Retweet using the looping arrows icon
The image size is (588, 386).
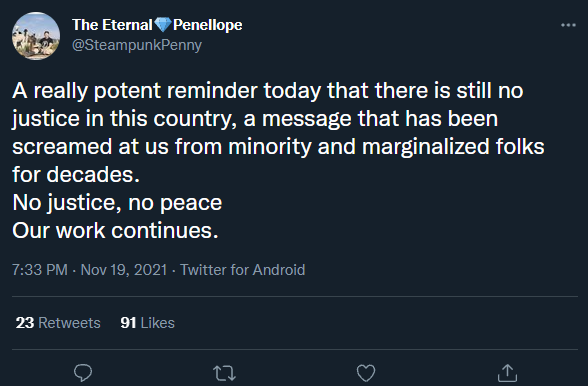224,373
